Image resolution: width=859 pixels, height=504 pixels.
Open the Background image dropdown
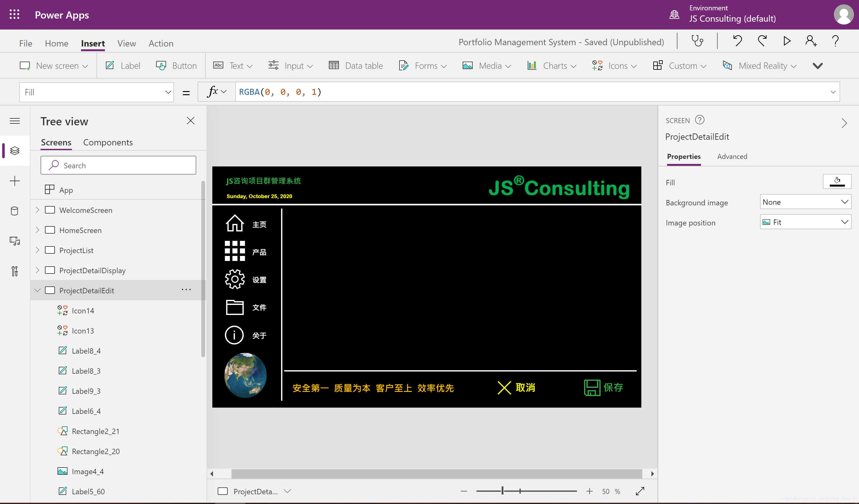(806, 202)
